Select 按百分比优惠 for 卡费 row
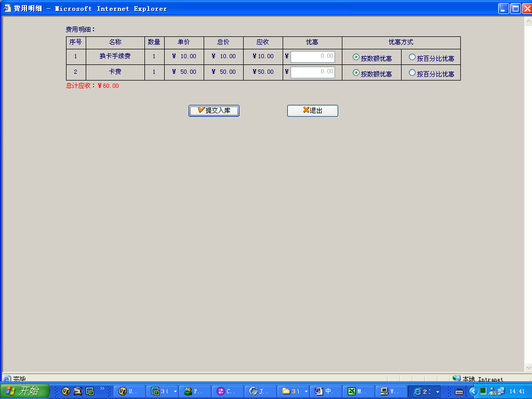Screen dimensions: 532x399 pyautogui.click(x=413, y=73)
